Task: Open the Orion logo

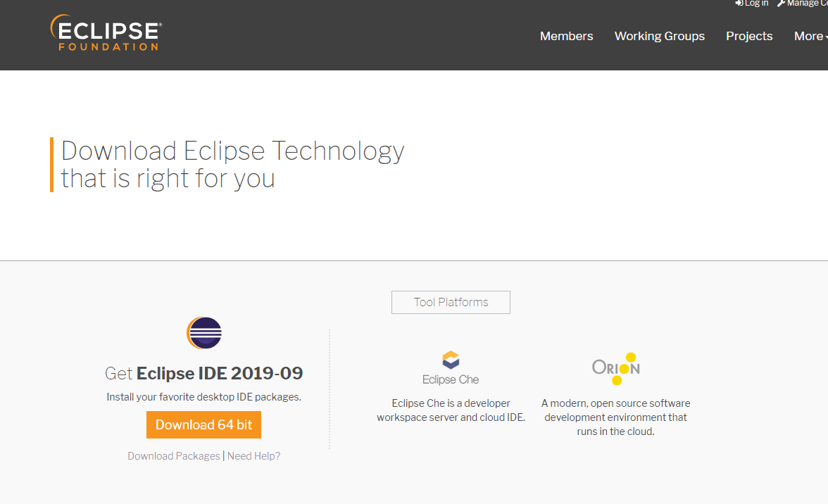Action: [x=615, y=368]
